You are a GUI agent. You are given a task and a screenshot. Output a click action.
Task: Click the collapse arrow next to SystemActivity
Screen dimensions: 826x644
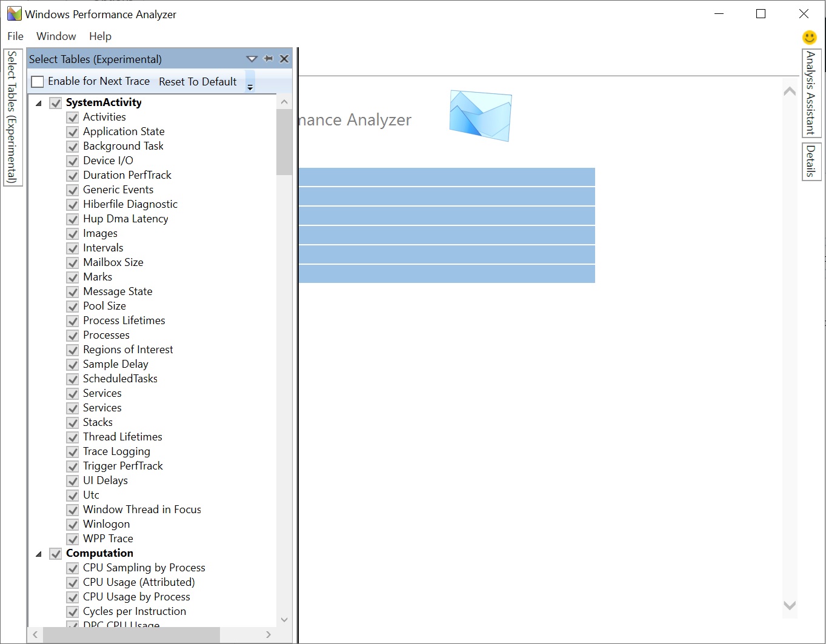(39, 102)
